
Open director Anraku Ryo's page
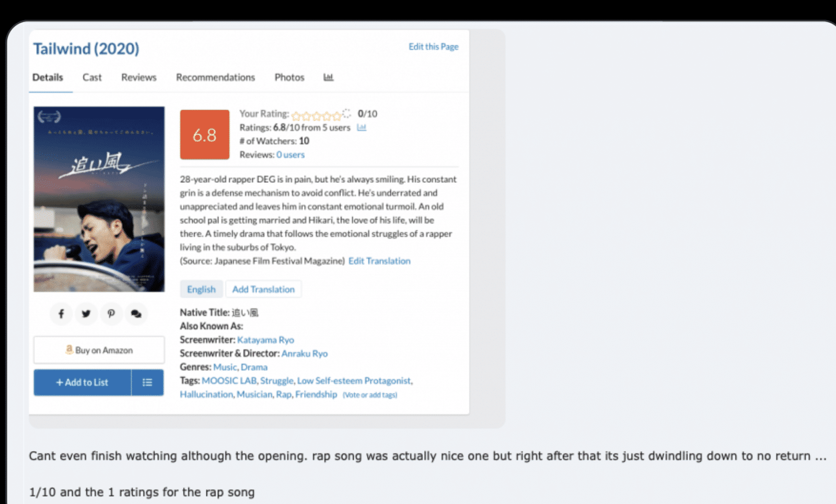(305, 354)
